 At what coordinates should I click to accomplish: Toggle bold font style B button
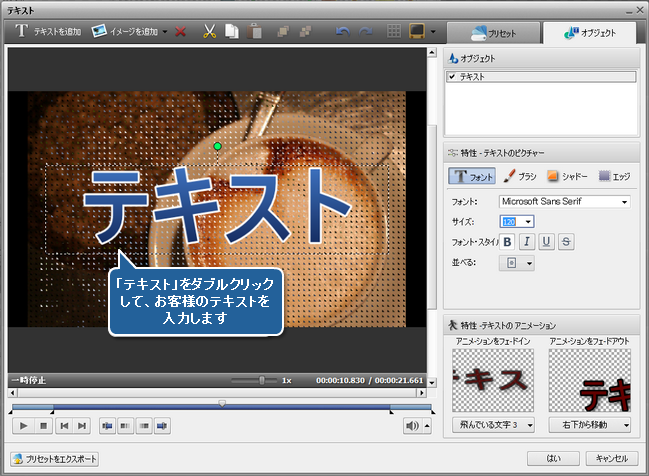[507, 241]
